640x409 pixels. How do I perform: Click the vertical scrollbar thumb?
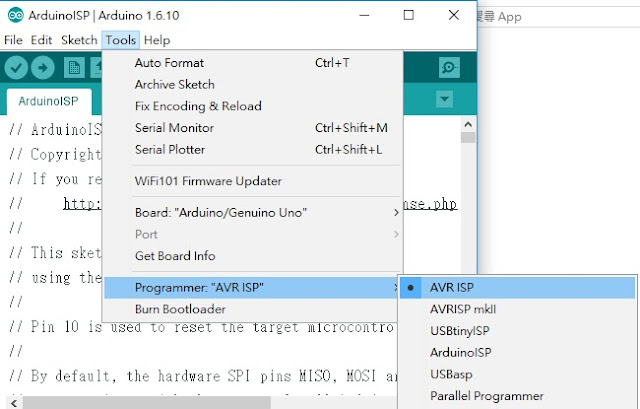pyautogui.click(x=468, y=138)
